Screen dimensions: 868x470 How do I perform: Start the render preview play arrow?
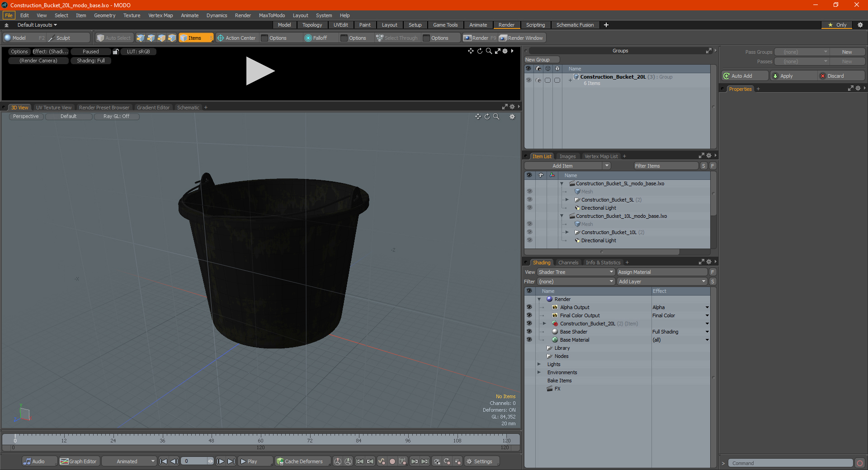pyautogui.click(x=259, y=71)
